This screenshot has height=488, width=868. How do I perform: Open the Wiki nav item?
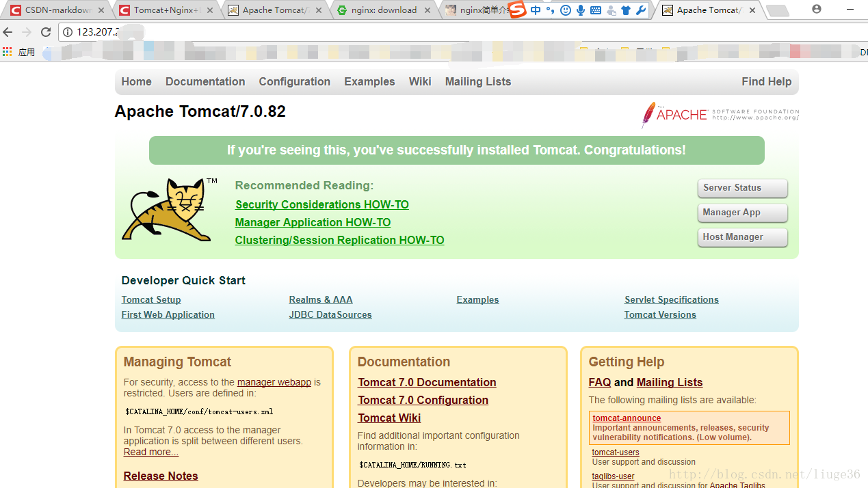coord(420,81)
